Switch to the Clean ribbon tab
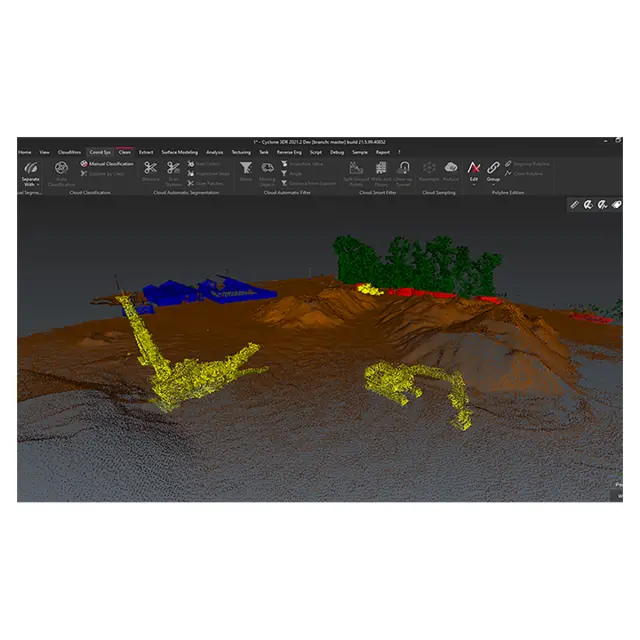This screenshot has height=640, width=640. coord(125,152)
